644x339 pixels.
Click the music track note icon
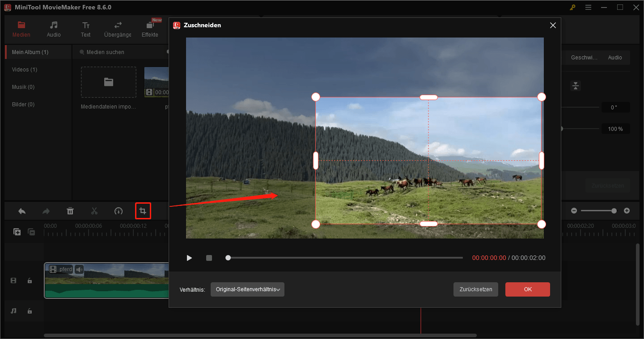click(13, 311)
